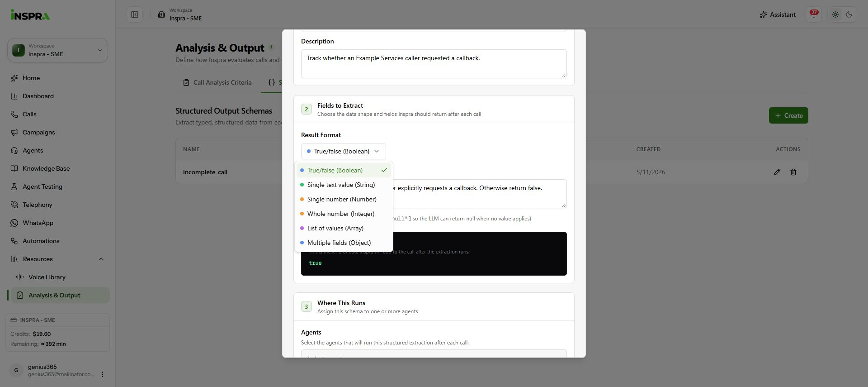Click the Inspra logo
Viewport: 868px width, 387px height.
point(30,15)
